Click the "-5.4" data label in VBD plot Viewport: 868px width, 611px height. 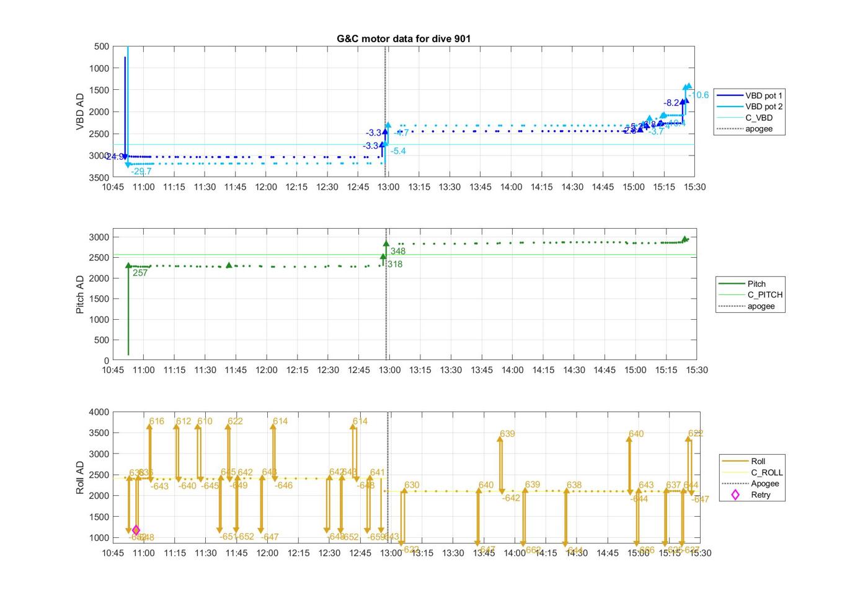click(398, 151)
